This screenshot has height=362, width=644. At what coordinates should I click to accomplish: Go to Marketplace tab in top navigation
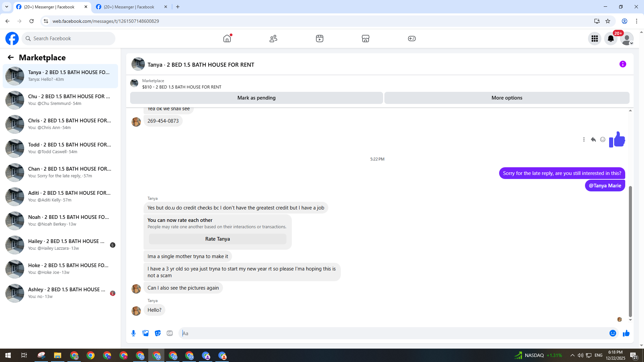365,39
